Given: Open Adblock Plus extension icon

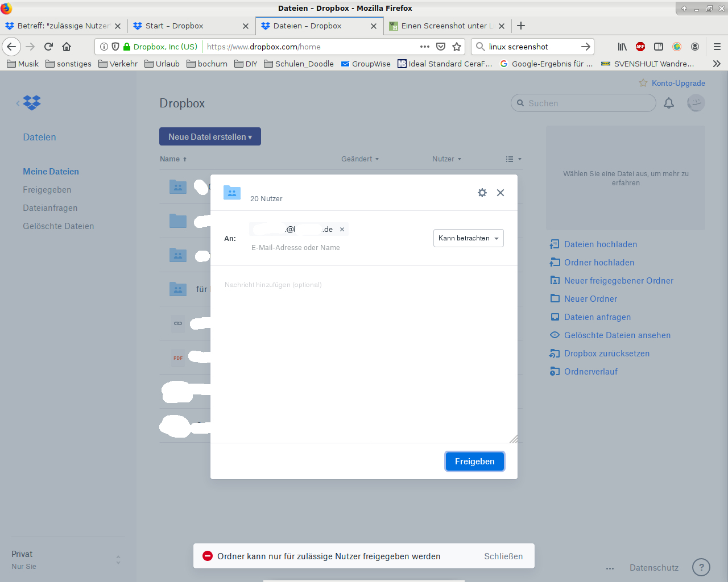Looking at the screenshot, I should click(x=640, y=47).
